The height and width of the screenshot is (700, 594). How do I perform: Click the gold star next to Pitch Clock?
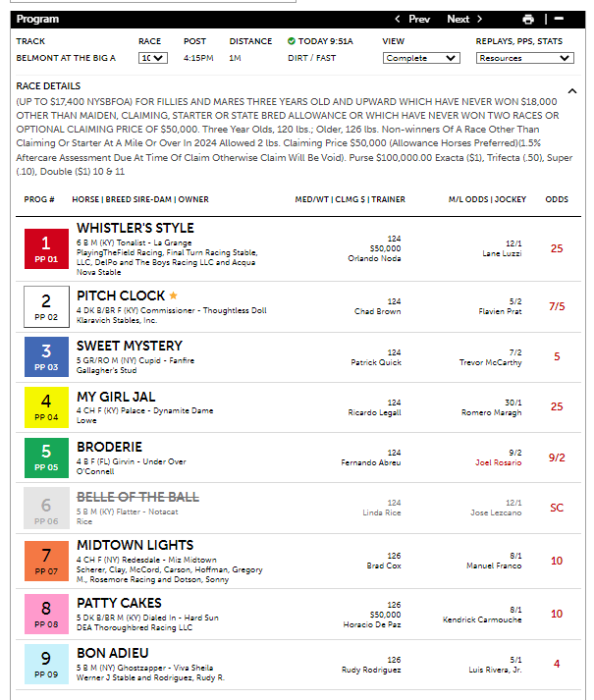[174, 296]
